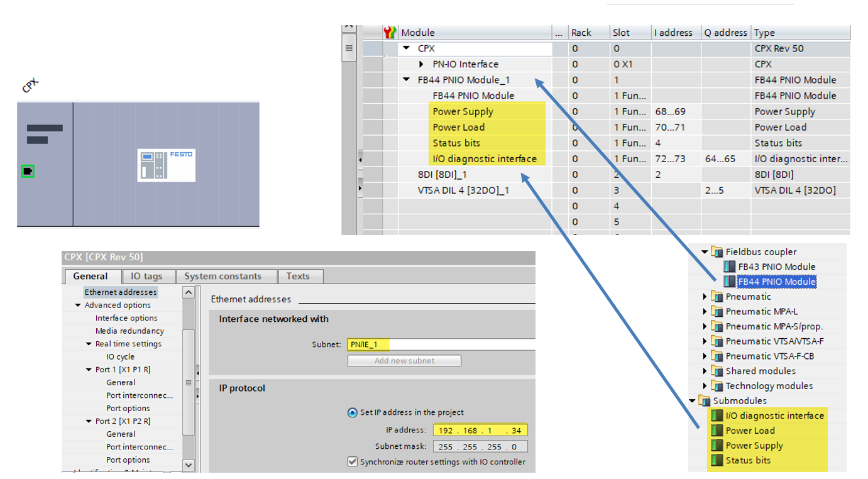Click the expand arrow beside Pneumatic VTSA/VTSA-F

tap(705, 341)
